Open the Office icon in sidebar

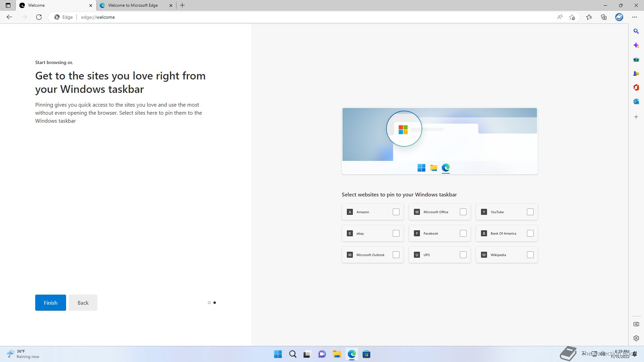point(636,87)
